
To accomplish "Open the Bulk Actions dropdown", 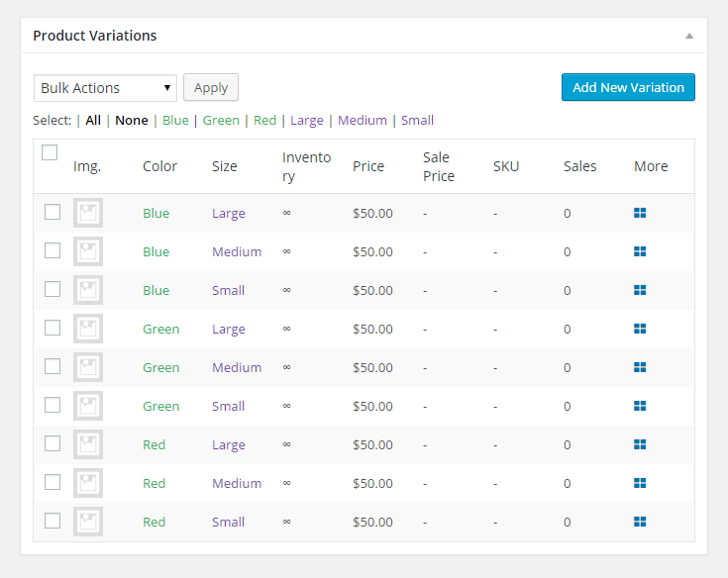I will 105,88.
